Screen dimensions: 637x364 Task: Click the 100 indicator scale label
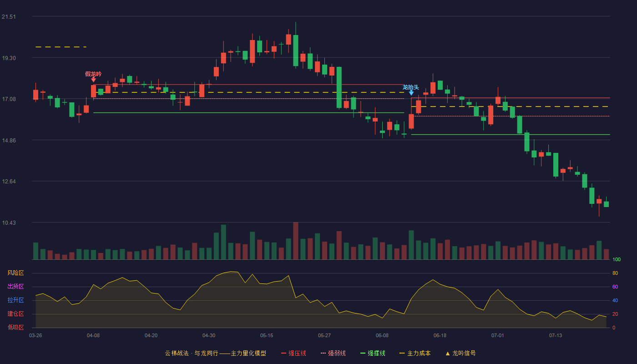coord(617,260)
